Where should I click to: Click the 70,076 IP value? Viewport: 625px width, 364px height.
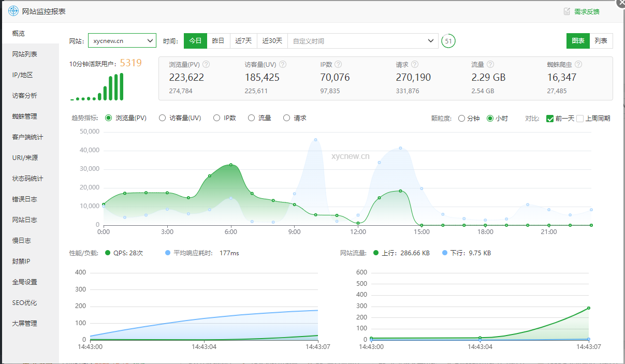[335, 78]
